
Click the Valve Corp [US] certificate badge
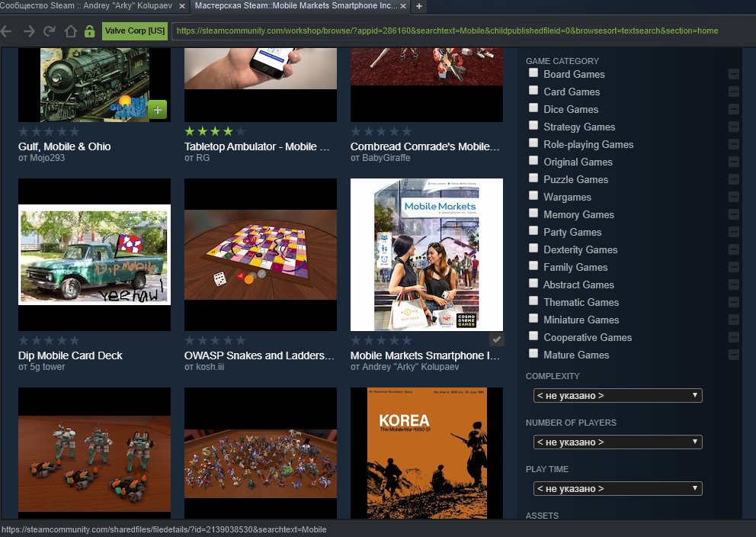[x=135, y=31]
